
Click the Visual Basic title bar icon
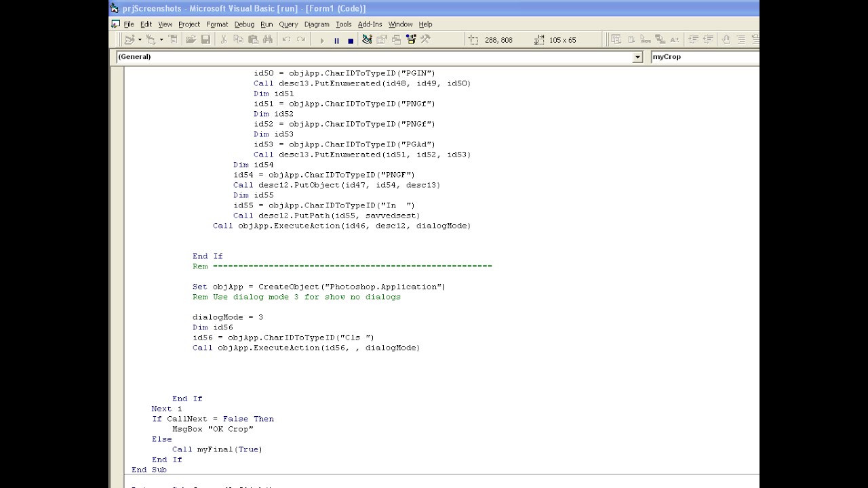coord(115,9)
